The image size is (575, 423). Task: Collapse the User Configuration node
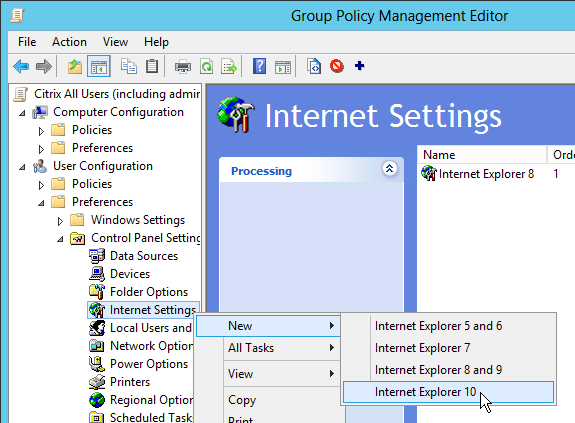point(22,167)
